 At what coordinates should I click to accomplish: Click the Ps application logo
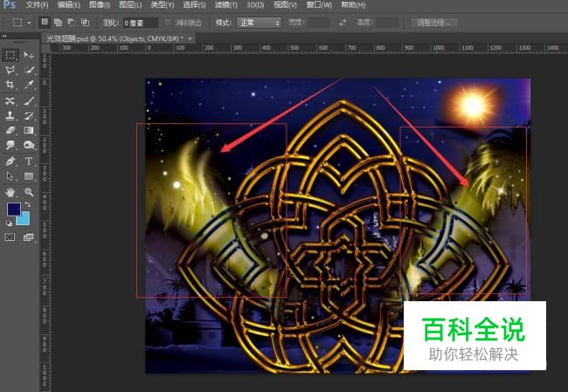pyautogui.click(x=9, y=4)
